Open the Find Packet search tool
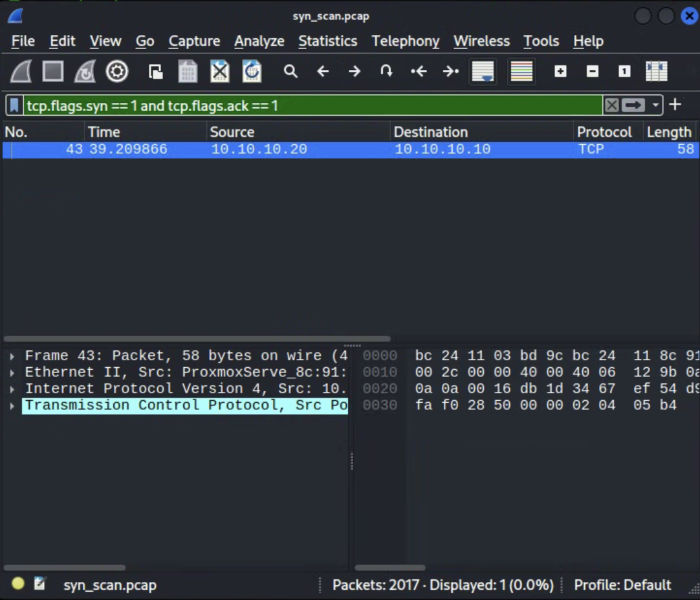 [290, 71]
